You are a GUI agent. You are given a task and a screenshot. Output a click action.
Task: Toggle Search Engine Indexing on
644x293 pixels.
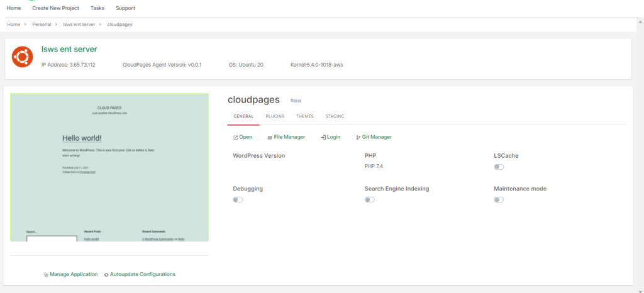coord(370,200)
